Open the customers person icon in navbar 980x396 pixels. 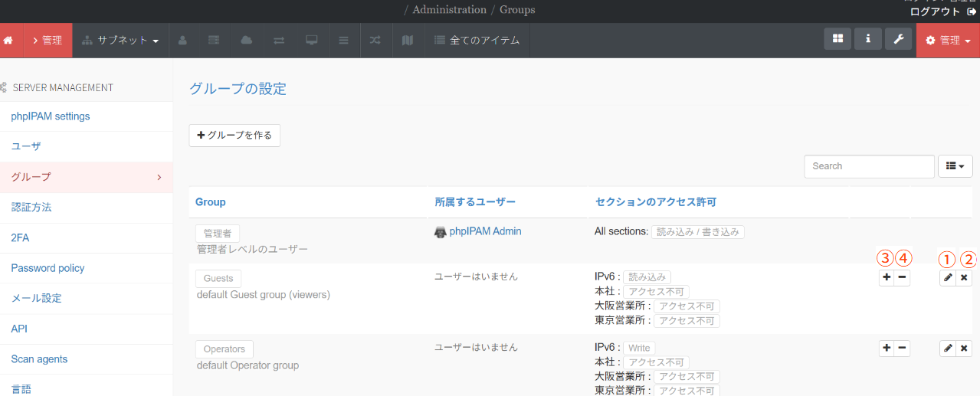coord(182,40)
